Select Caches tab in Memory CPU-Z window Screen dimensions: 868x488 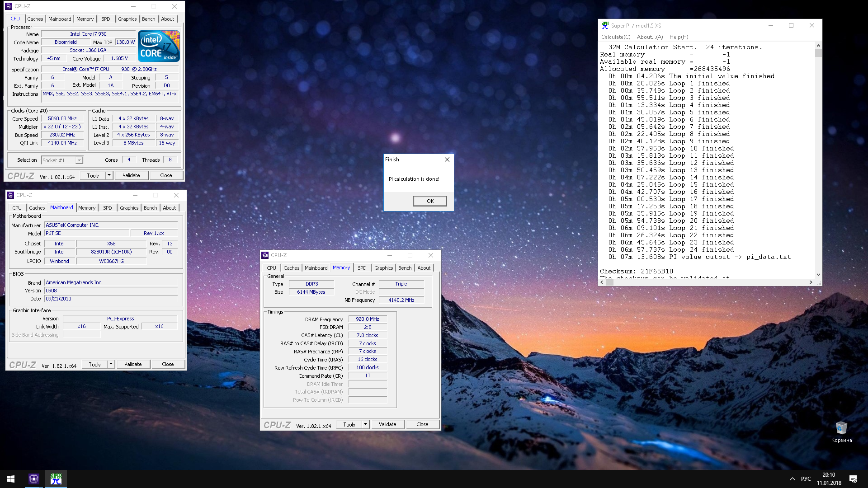[291, 268]
